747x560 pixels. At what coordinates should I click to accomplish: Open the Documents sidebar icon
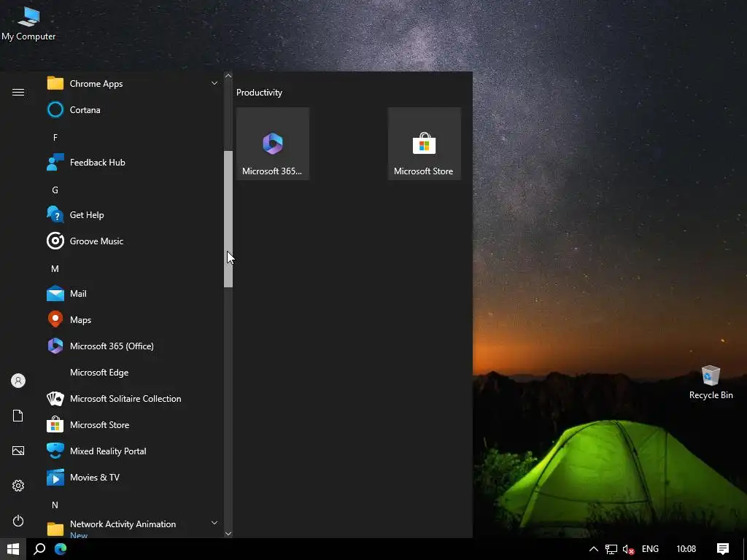(18, 416)
